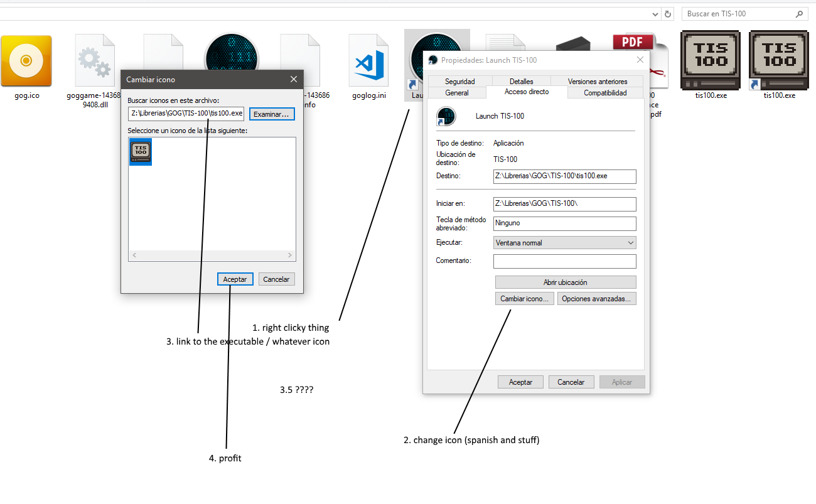Expand the address bar history dropdown

click(655, 14)
